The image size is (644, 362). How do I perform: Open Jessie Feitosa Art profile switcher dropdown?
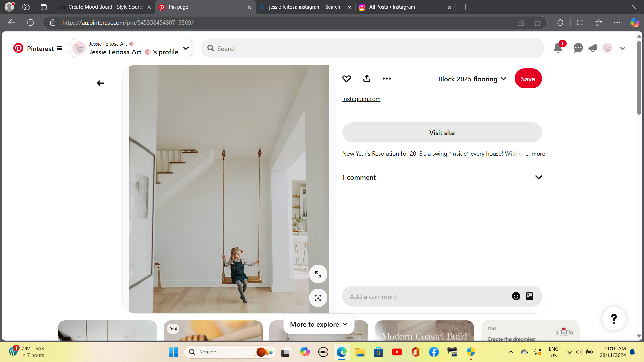pyautogui.click(x=186, y=48)
